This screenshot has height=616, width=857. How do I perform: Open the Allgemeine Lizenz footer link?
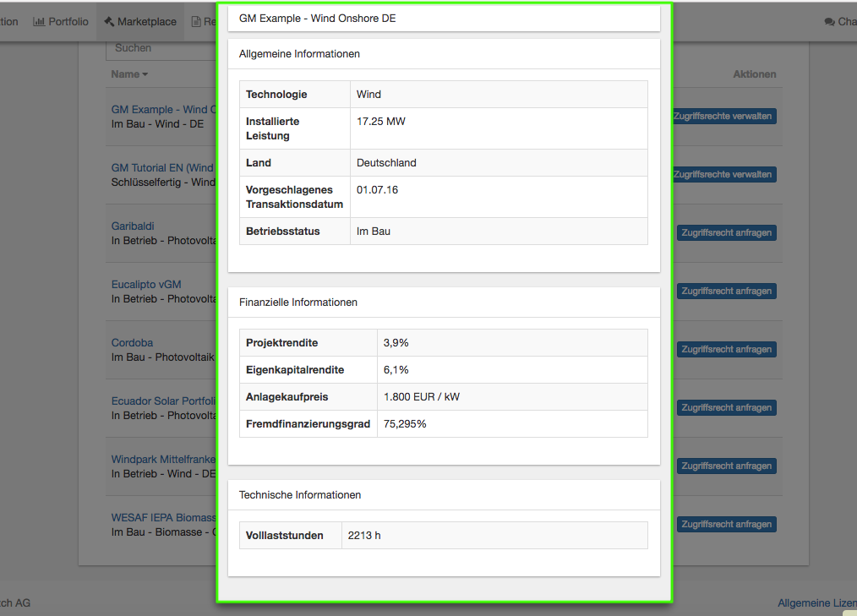click(x=816, y=603)
